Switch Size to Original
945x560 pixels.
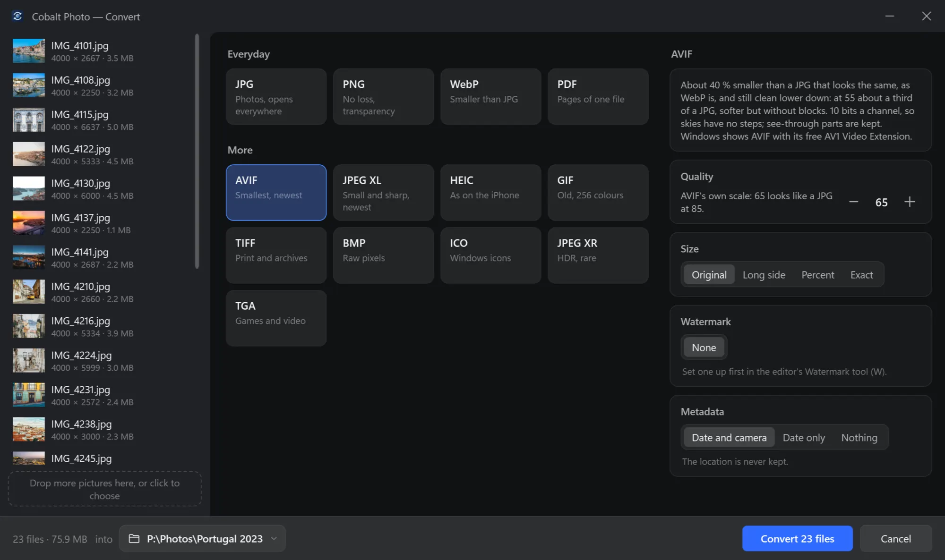tap(709, 275)
